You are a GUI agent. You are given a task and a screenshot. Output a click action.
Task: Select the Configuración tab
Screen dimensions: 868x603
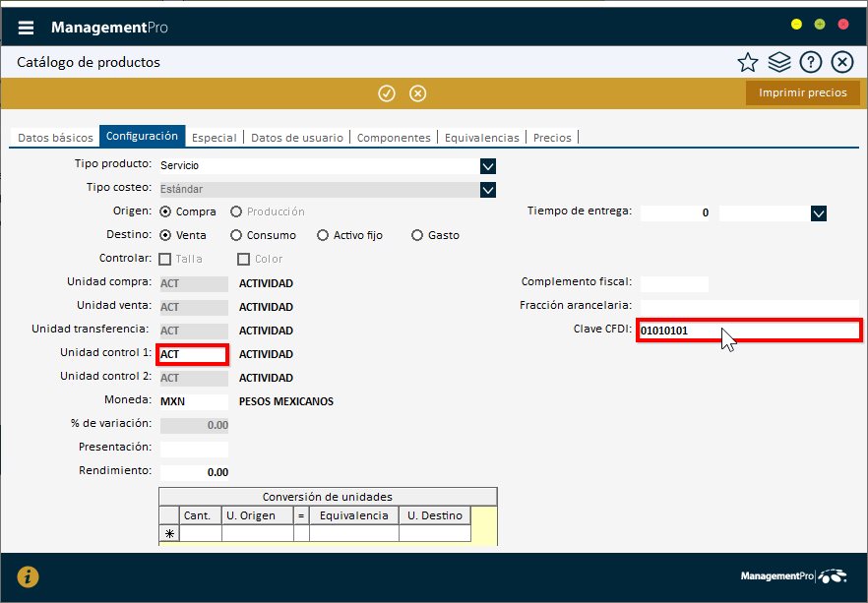click(143, 136)
